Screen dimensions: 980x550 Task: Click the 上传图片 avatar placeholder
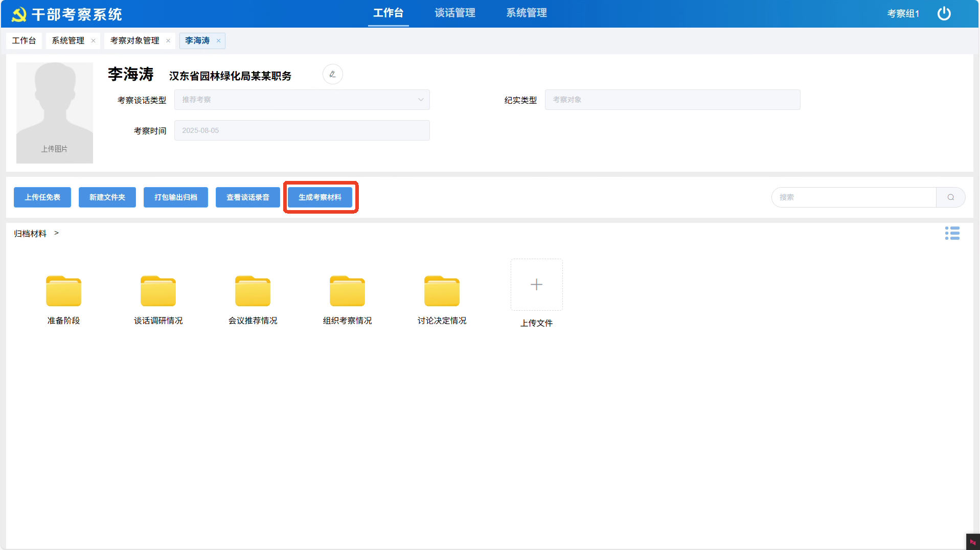coord(55,113)
